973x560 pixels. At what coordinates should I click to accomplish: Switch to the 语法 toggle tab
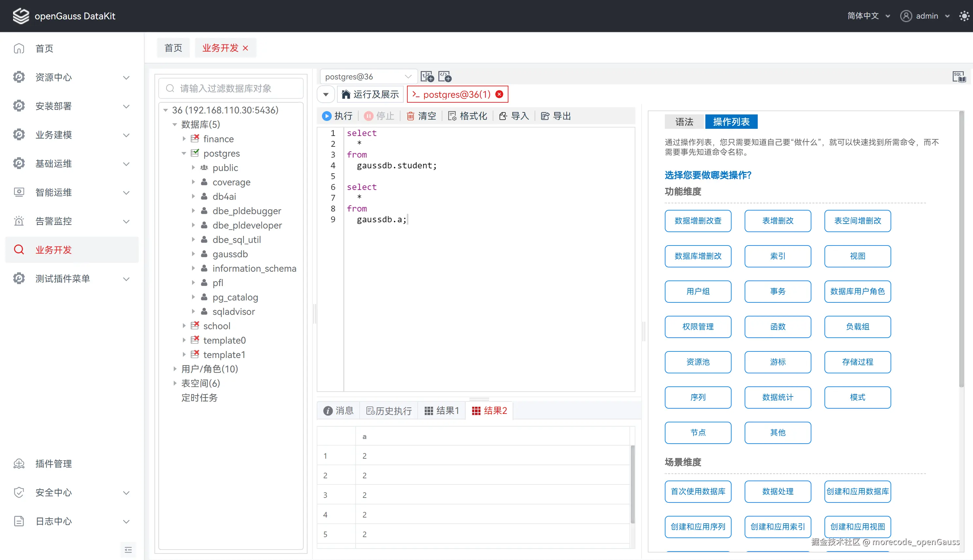coord(684,122)
